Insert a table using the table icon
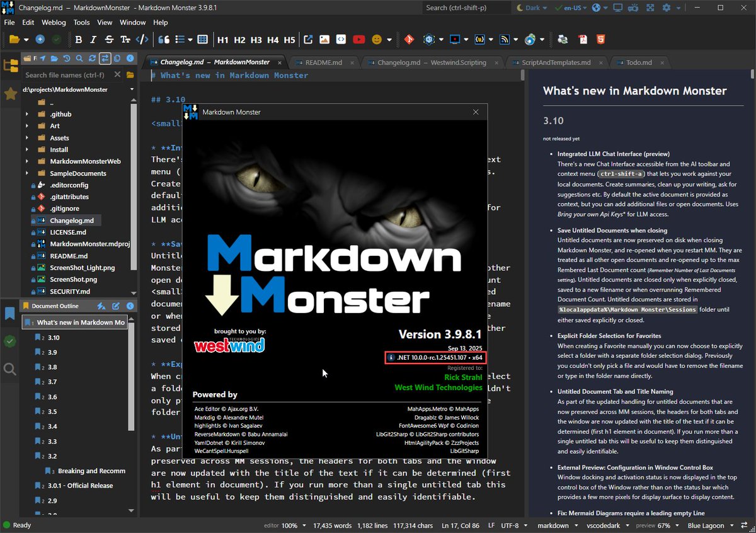756x533 pixels. click(x=203, y=39)
